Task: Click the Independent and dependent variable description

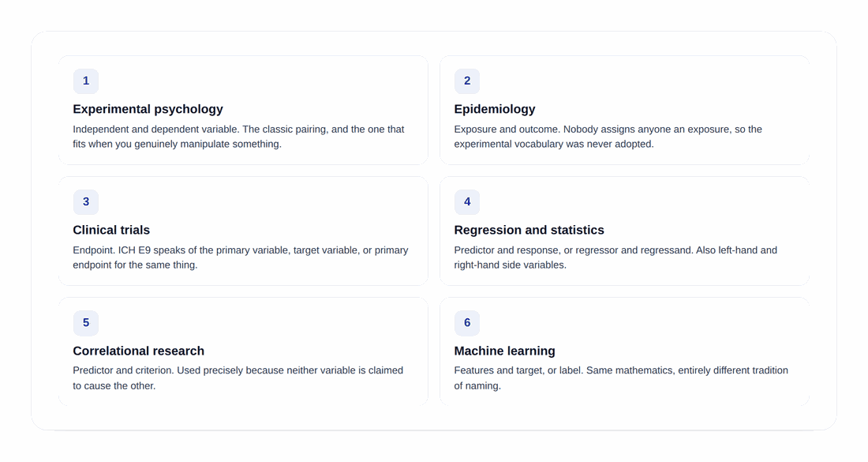Action: [x=238, y=137]
